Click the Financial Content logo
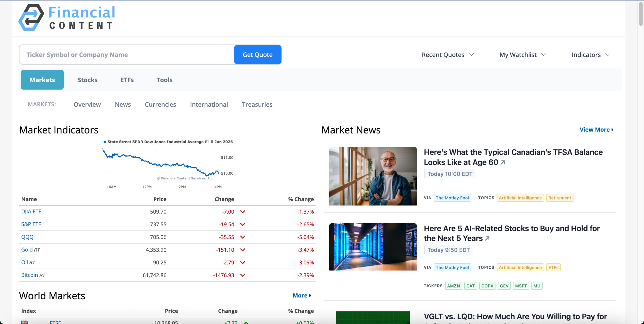This screenshot has width=644, height=324. click(67, 18)
